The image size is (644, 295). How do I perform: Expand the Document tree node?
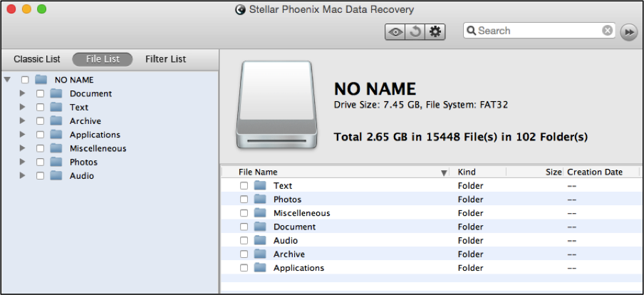pos(22,93)
